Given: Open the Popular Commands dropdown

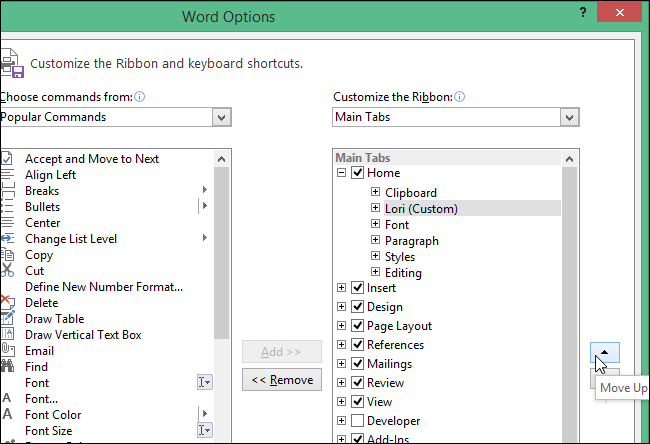Looking at the screenshot, I should 221,117.
